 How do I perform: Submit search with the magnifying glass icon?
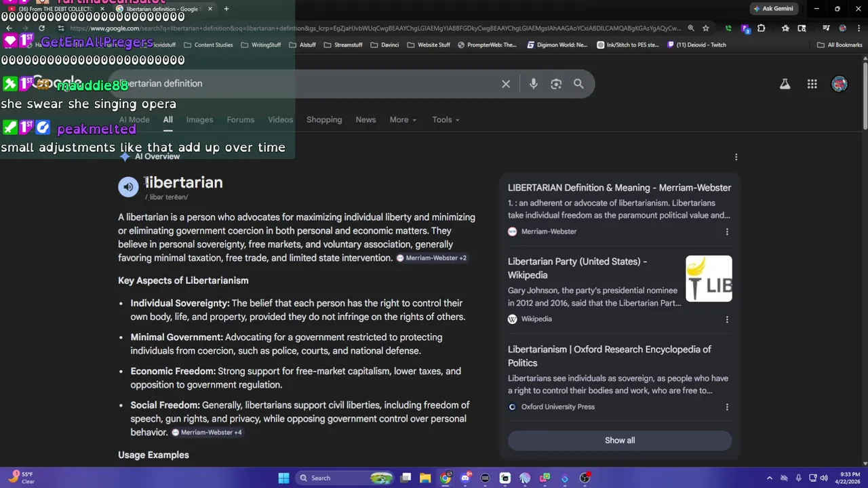point(578,84)
